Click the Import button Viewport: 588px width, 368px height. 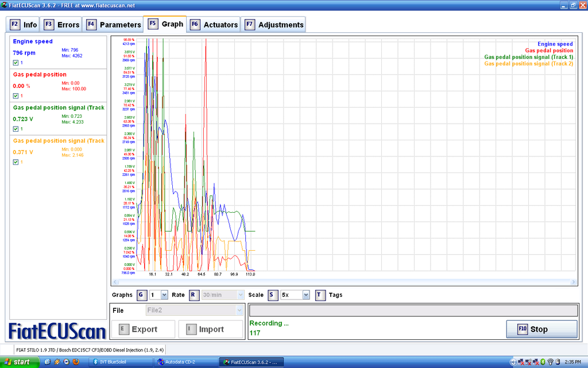point(211,329)
